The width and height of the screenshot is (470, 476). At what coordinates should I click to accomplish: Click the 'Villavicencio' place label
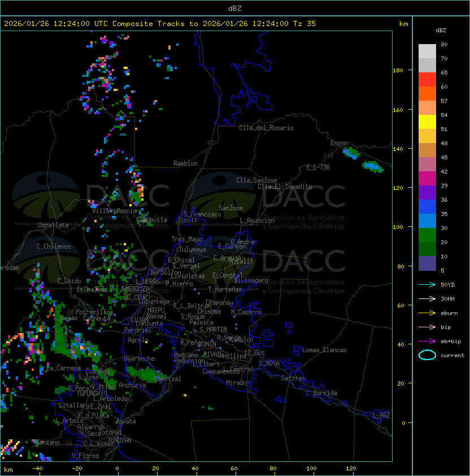[114, 211]
